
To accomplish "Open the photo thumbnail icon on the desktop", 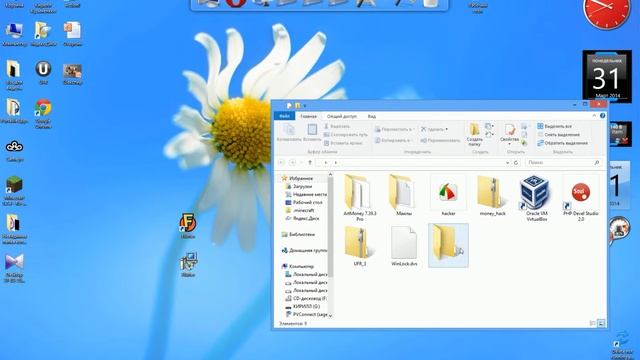I will click(x=72, y=74).
